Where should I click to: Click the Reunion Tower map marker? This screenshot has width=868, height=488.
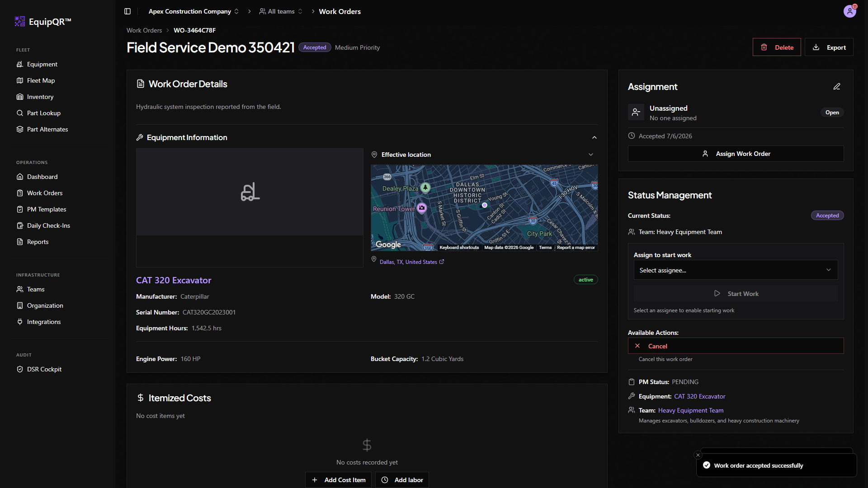click(422, 208)
